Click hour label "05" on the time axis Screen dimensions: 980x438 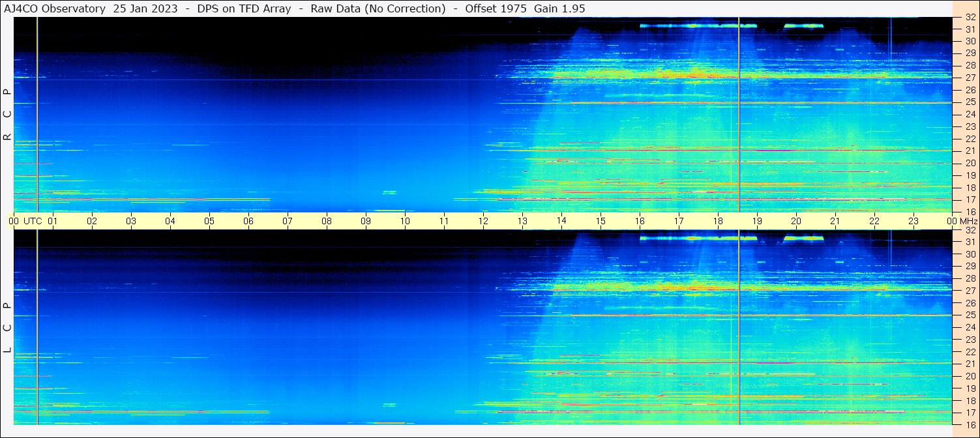(209, 221)
